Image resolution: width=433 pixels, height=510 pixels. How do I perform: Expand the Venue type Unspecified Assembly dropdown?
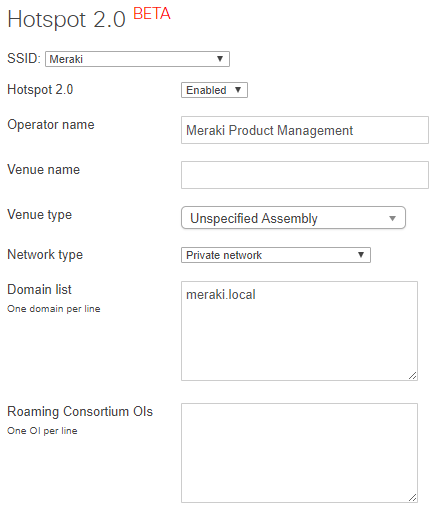293,218
